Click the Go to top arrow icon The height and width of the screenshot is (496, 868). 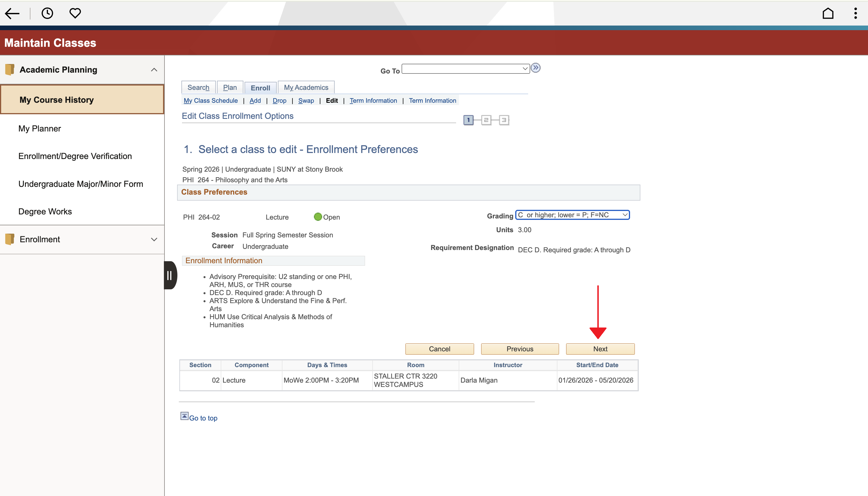[184, 416]
